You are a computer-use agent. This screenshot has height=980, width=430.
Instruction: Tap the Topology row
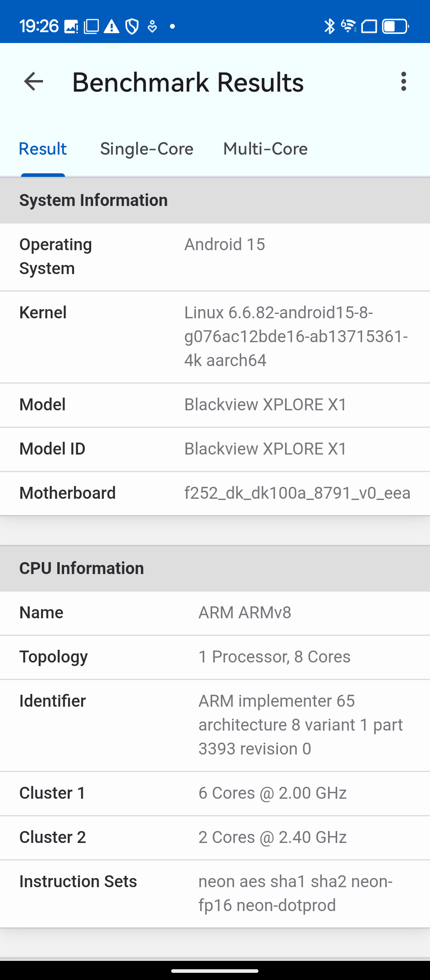pos(215,657)
